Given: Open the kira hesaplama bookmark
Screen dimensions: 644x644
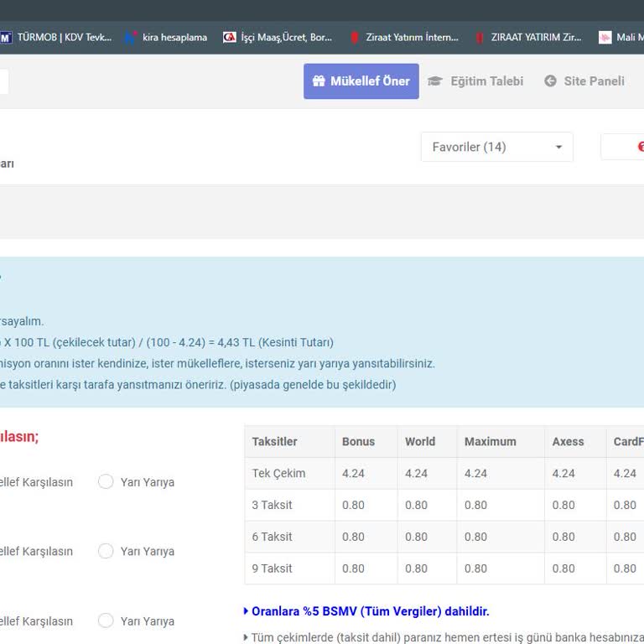Looking at the screenshot, I should click(166, 38).
